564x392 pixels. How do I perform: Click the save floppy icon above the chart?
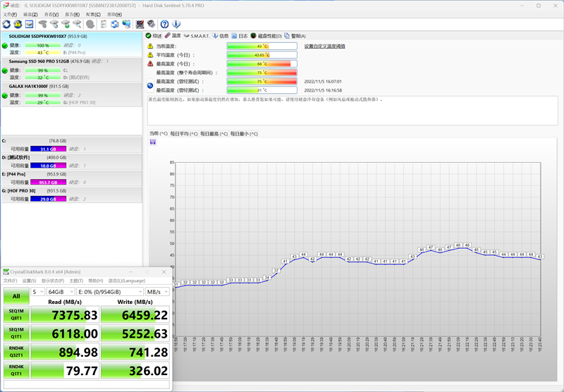[153, 142]
